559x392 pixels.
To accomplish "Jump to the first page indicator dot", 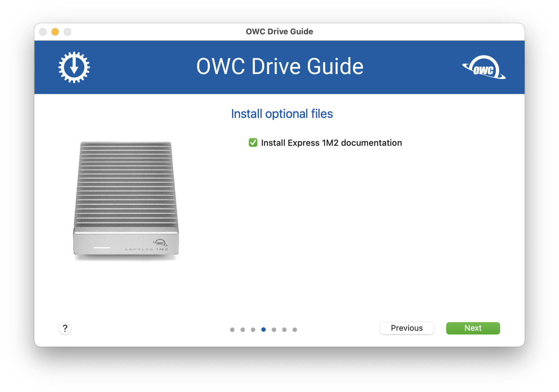I will point(232,330).
